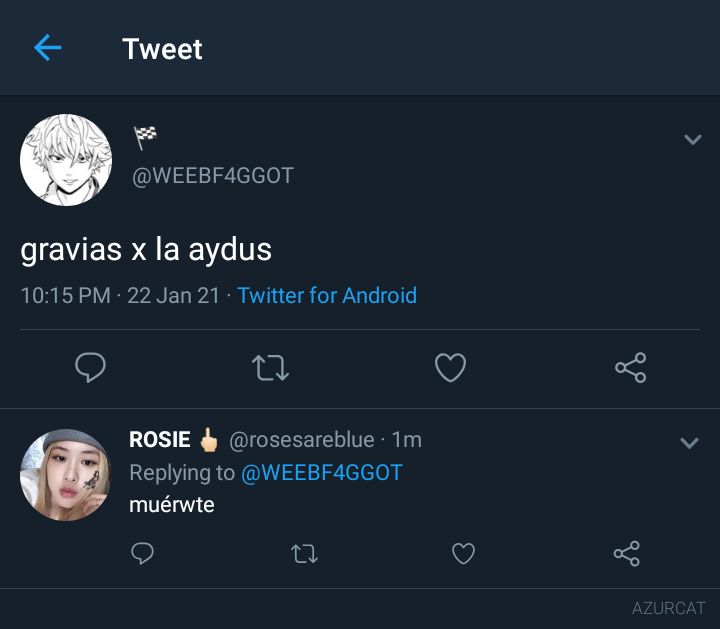Open the @rosesareblue handle
Image resolution: width=720 pixels, height=629 pixels.
(302, 440)
